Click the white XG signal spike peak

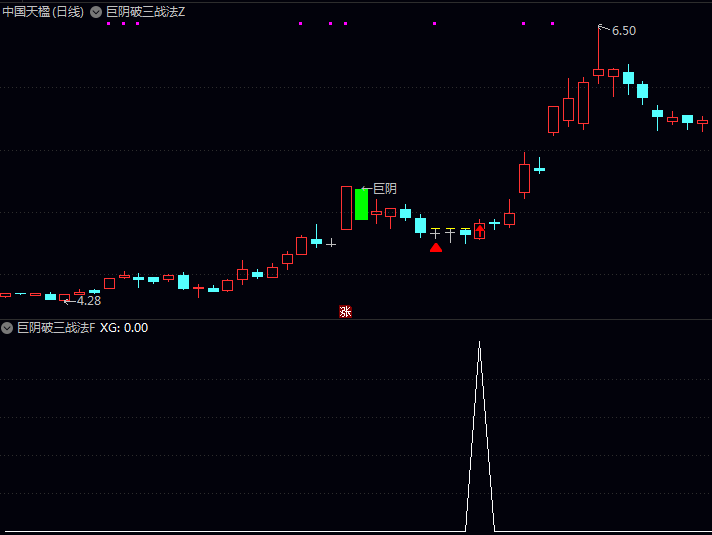click(480, 342)
